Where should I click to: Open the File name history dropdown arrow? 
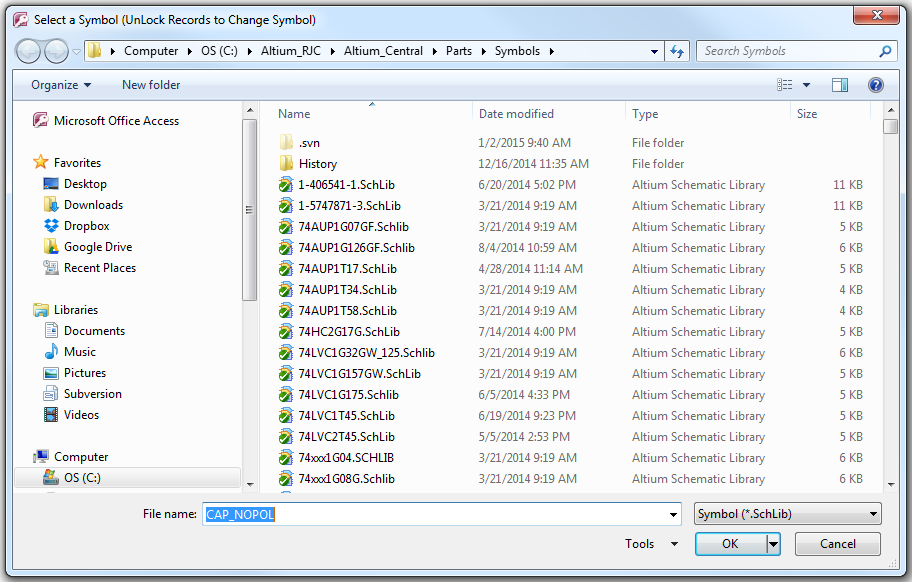(x=673, y=514)
